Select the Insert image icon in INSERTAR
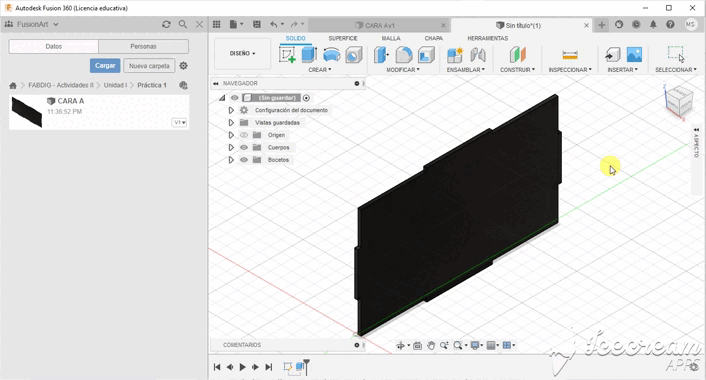Viewport: 706px width, 380px height. (x=634, y=54)
